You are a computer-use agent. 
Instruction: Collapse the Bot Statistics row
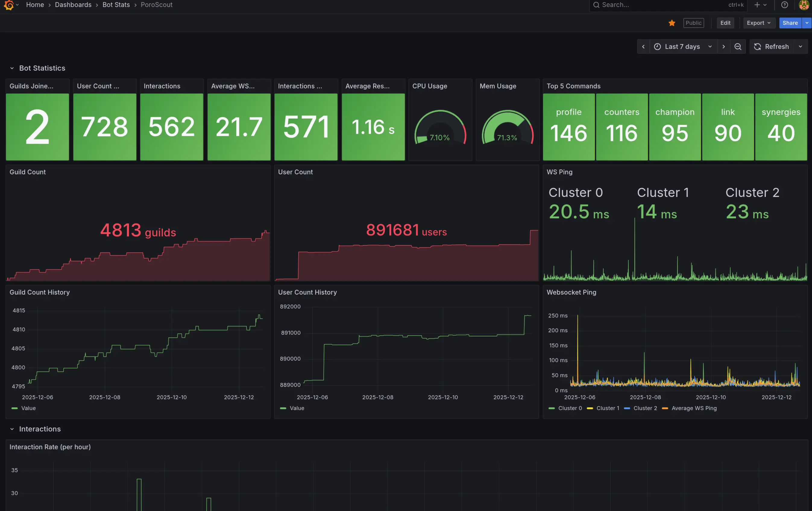coord(12,68)
